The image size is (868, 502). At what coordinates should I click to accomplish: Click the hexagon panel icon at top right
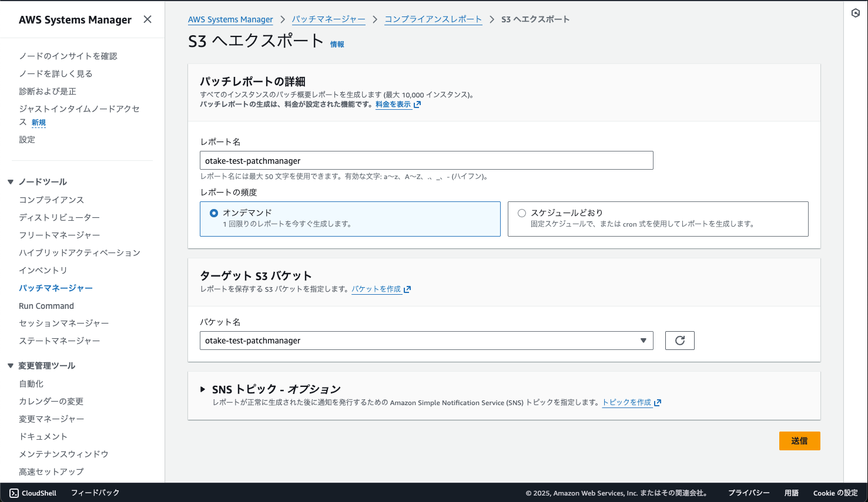(856, 13)
